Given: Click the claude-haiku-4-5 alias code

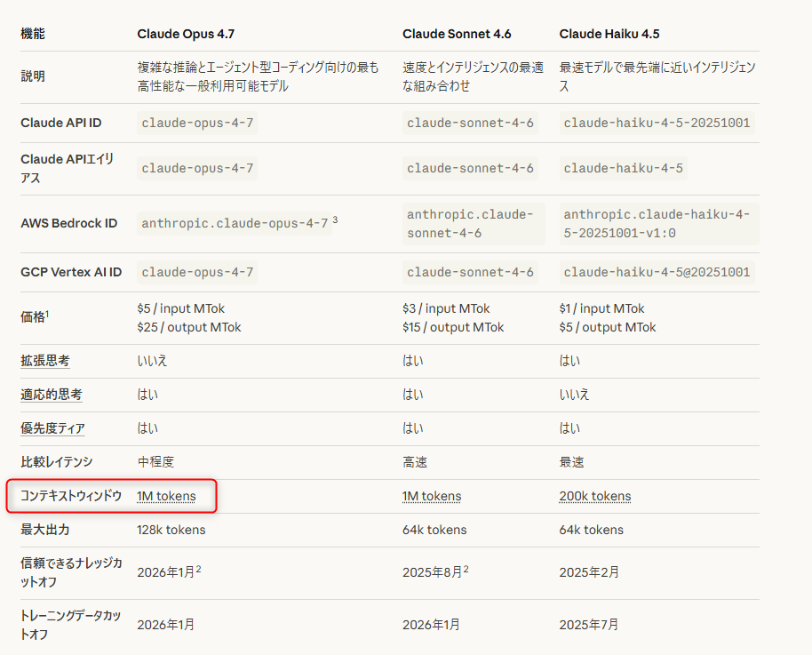Looking at the screenshot, I should coord(623,168).
